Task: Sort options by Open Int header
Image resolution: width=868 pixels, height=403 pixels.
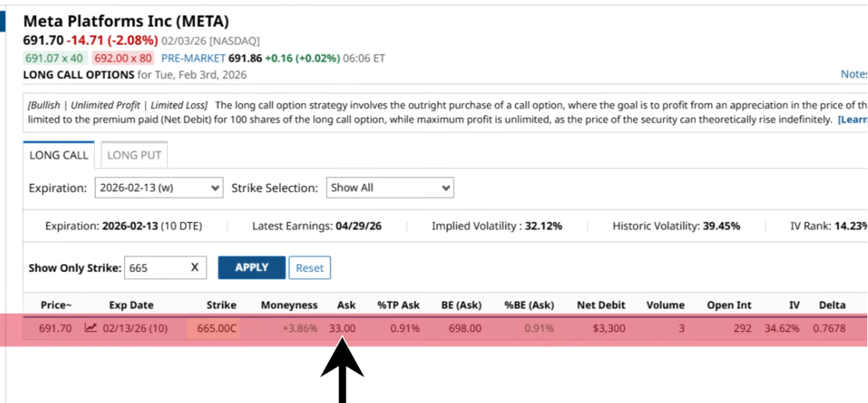Action: 729,305
